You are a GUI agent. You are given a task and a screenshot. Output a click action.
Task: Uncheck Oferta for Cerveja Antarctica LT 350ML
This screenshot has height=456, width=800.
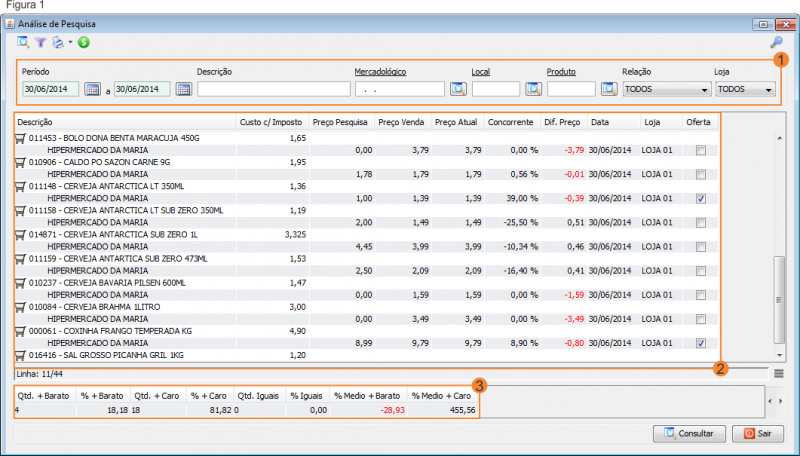701,199
